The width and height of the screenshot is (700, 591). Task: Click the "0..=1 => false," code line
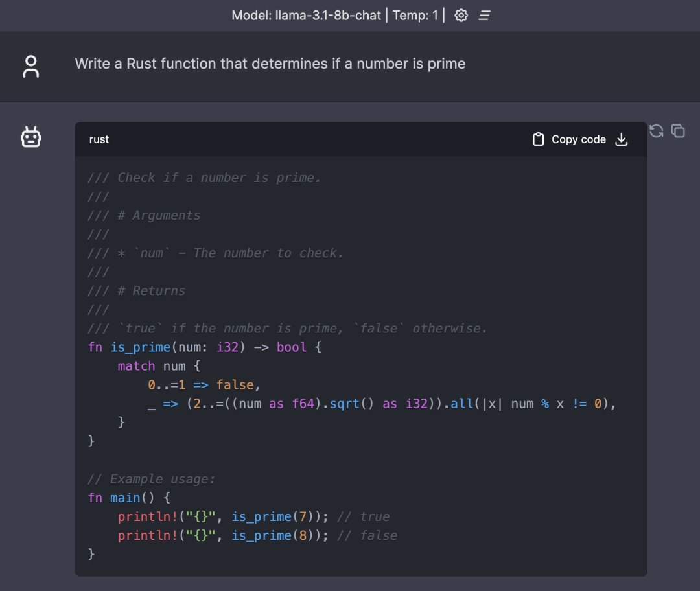coord(204,385)
